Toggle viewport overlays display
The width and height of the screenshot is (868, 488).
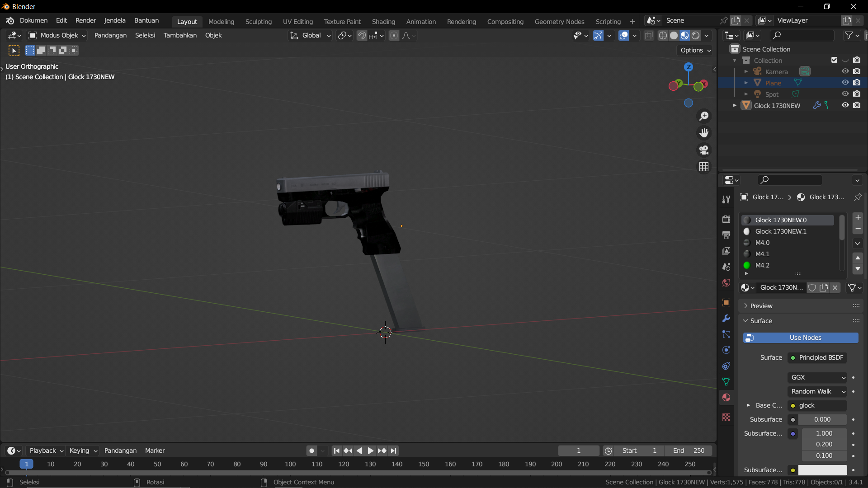click(623, 35)
